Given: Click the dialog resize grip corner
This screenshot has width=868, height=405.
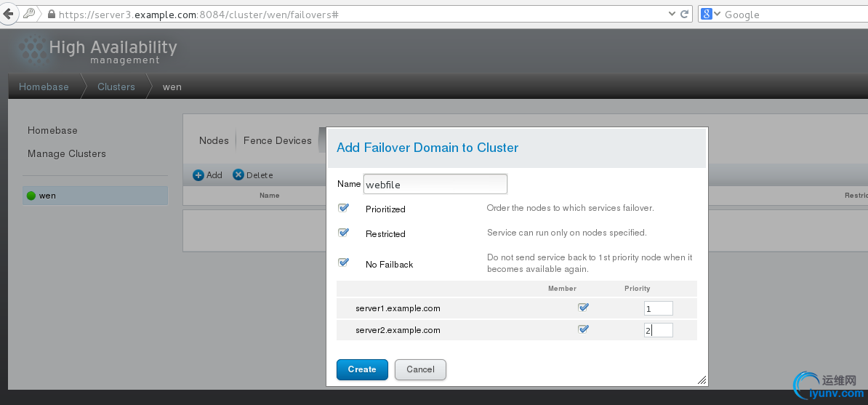Looking at the screenshot, I should point(702,380).
